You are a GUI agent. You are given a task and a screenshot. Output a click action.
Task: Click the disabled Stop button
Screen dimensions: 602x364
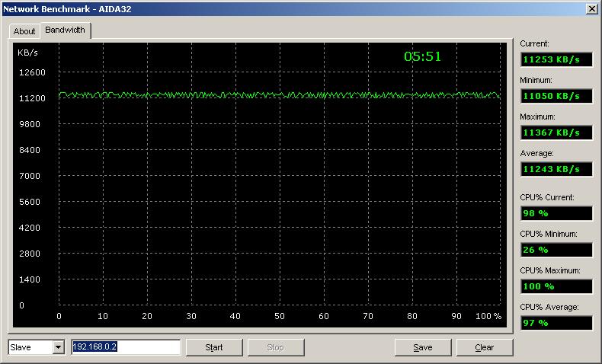(x=276, y=347)
